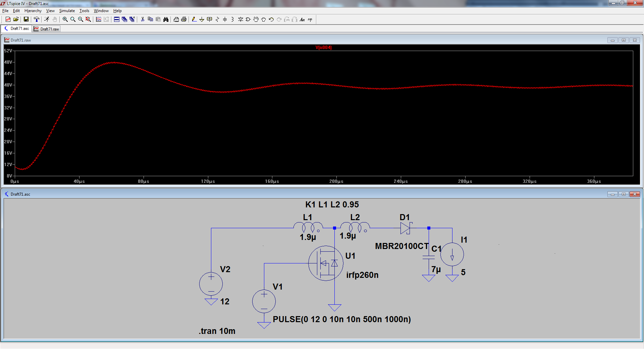Open the Hierarchy menu

point(33,11)
